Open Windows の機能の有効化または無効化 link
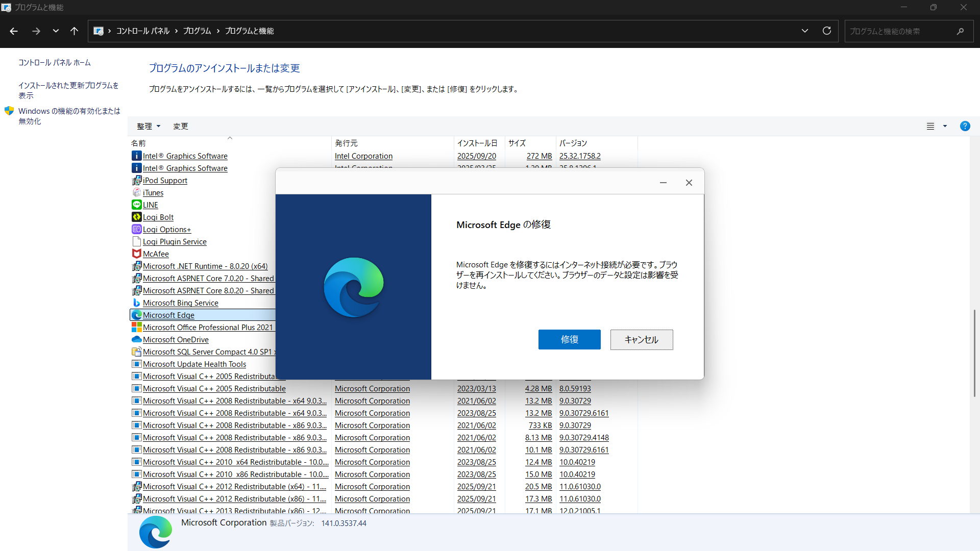This screenshot has width=980, height=551. (x=69, y=116)
